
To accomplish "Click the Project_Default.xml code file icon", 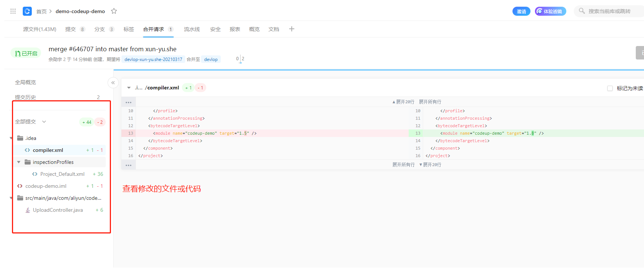I will pos(35,174).
